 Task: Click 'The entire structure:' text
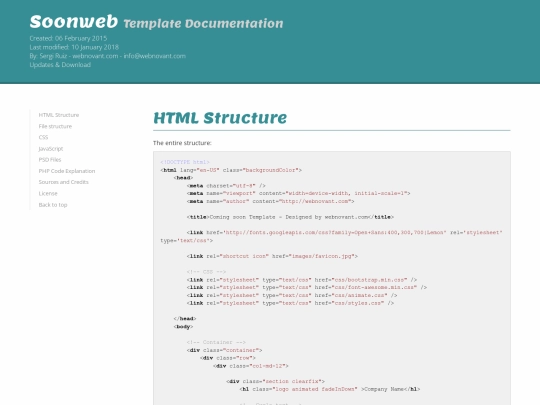tap(182, 143)
